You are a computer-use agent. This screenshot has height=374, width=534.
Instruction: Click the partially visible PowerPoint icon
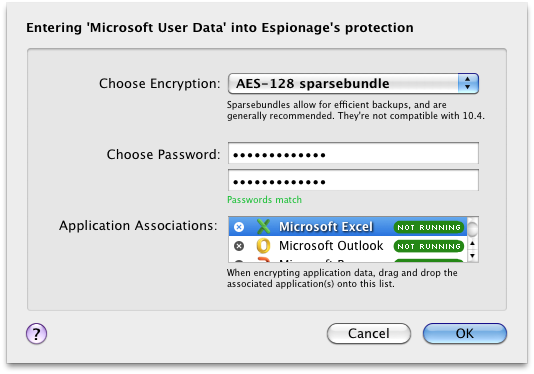[x=263, y=260]
